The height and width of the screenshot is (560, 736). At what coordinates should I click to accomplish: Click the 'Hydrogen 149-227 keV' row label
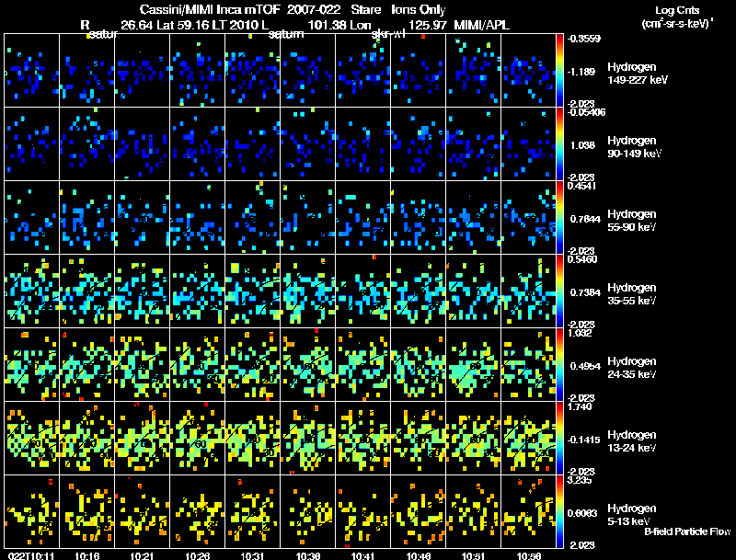tap(637, 74)
